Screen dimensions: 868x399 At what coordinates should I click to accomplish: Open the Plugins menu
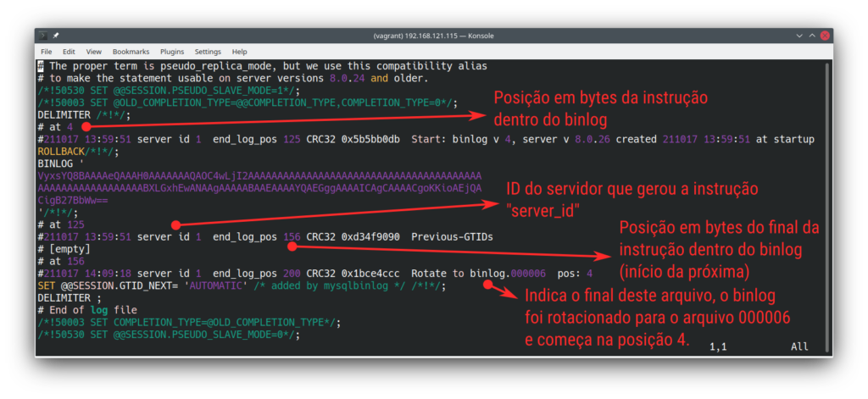pyautogui.click(x=172, y=52)
